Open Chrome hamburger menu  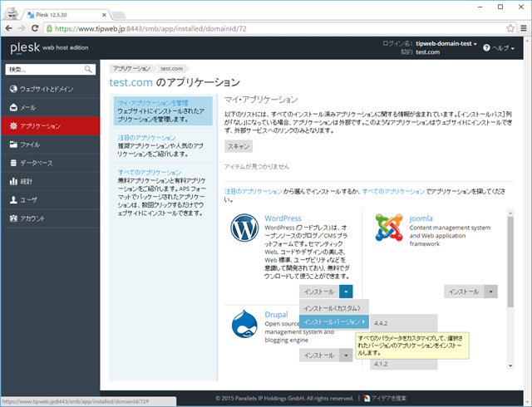(x=524, y=28)
